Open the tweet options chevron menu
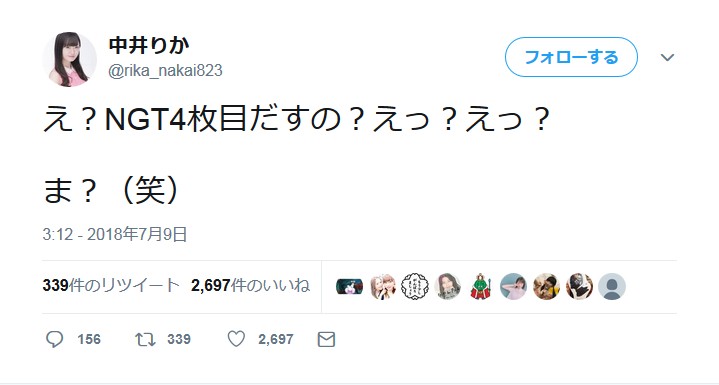Image resolution: width=719 pixels, height=385 pixels. 667,57
